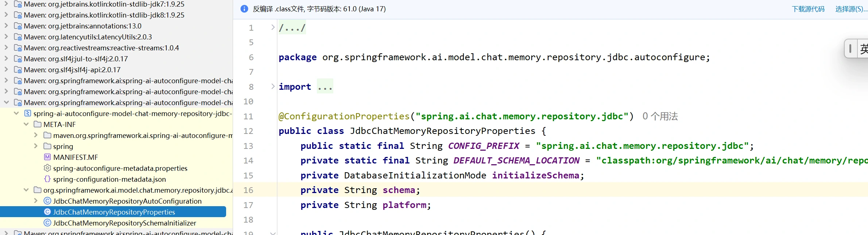The width and height of the screenshot is (868, 235).
Task: Expand the maven.org.springframework.ai folder node
Action: click(36, 135)
